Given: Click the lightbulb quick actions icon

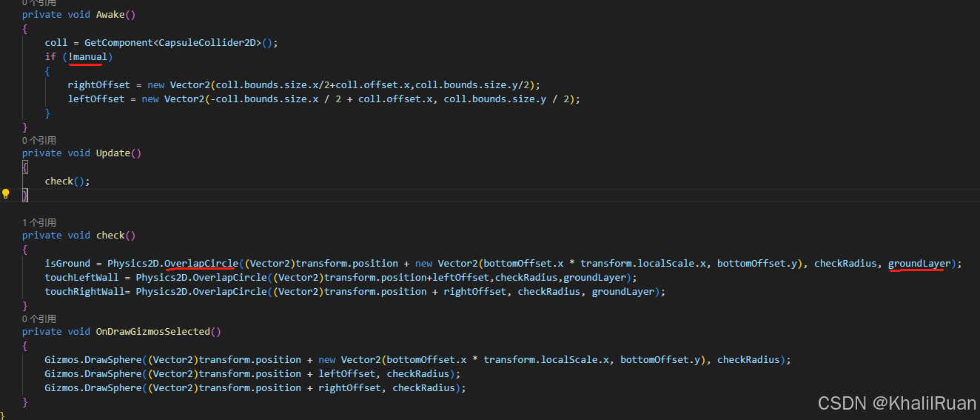Looking at the screenshot, I should [x=6, y=194].
